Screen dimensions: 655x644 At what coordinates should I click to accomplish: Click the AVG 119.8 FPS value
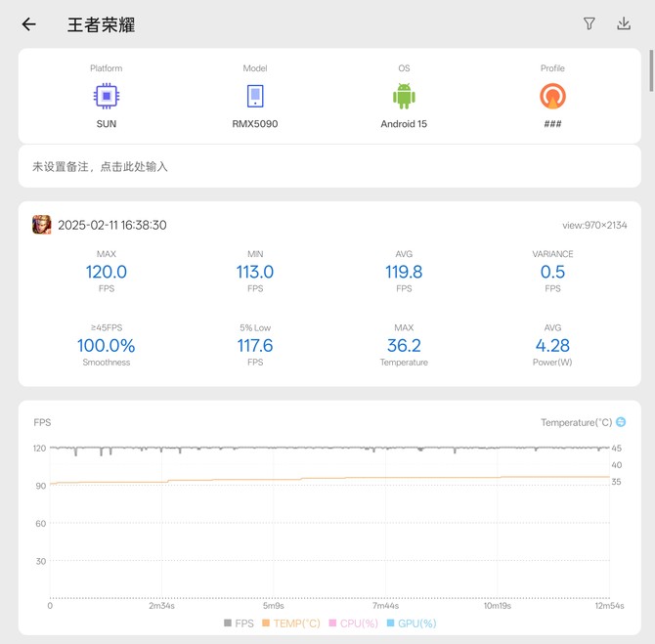coord(404,272)
